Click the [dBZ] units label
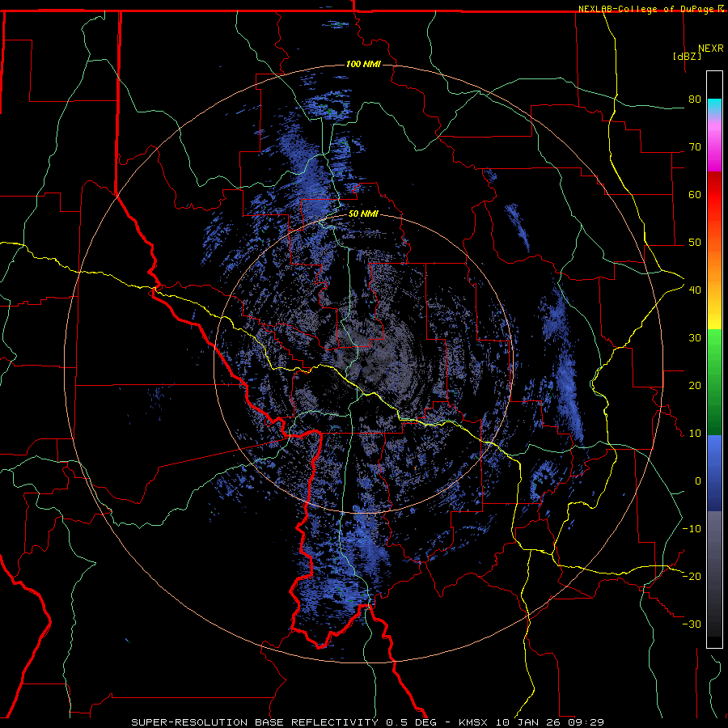The width and height of the screenshot is (728, 728). click(687, 57)
